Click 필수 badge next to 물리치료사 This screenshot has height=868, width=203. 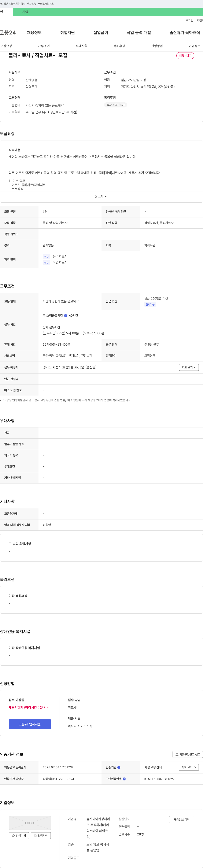pos(47,257)
